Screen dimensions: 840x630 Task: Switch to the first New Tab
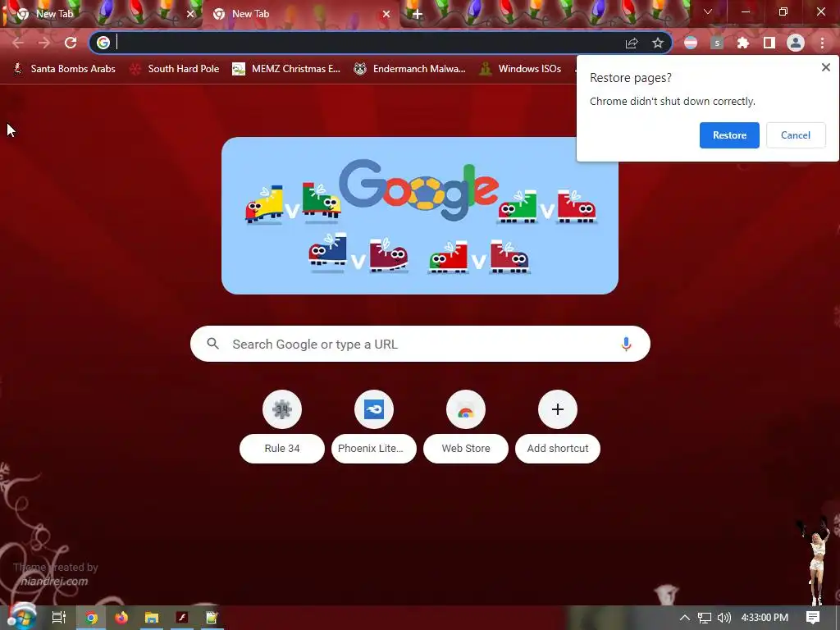[x=102, y=14]
